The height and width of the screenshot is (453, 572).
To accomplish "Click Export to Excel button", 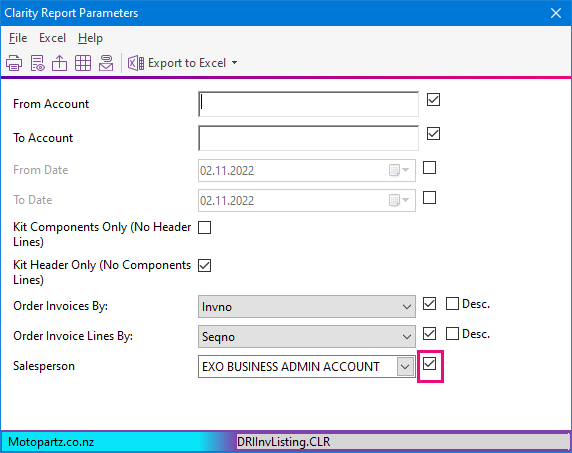I will point(182,63).
